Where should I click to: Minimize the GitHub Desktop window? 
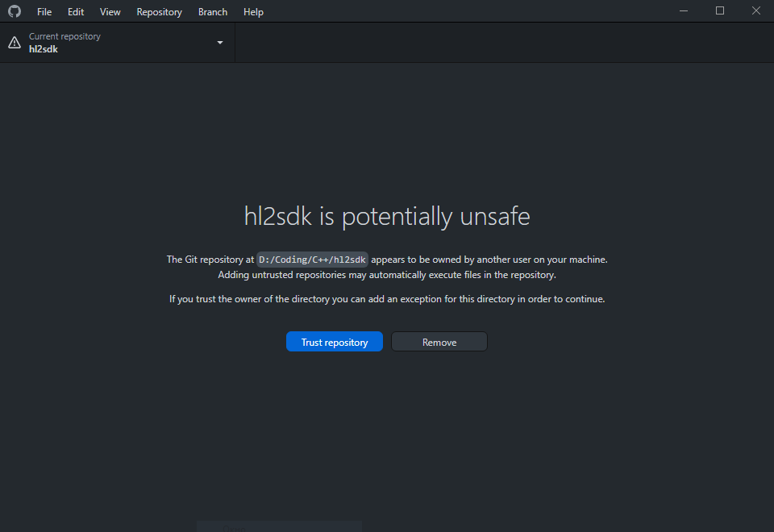click(x=683, y=10)
